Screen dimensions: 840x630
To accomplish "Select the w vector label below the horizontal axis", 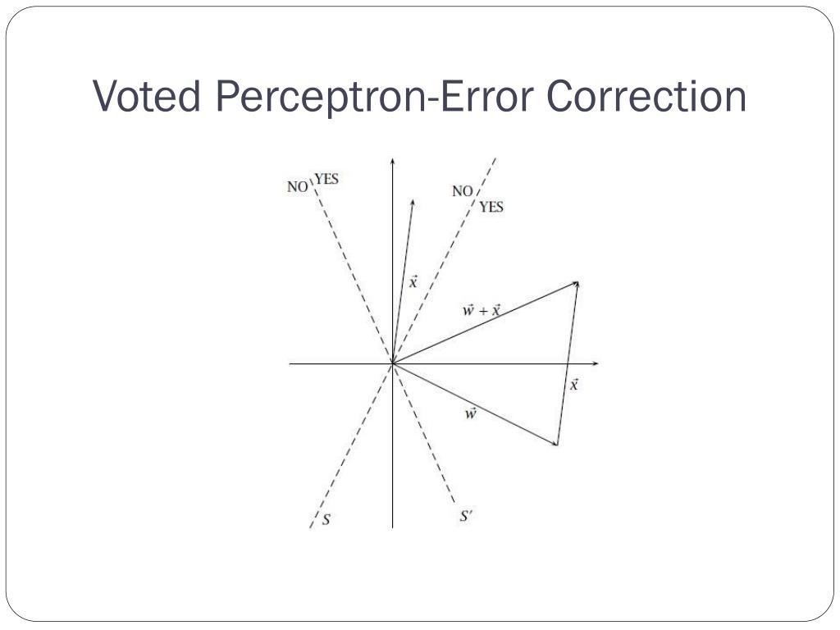I will (x=470, y=413).
